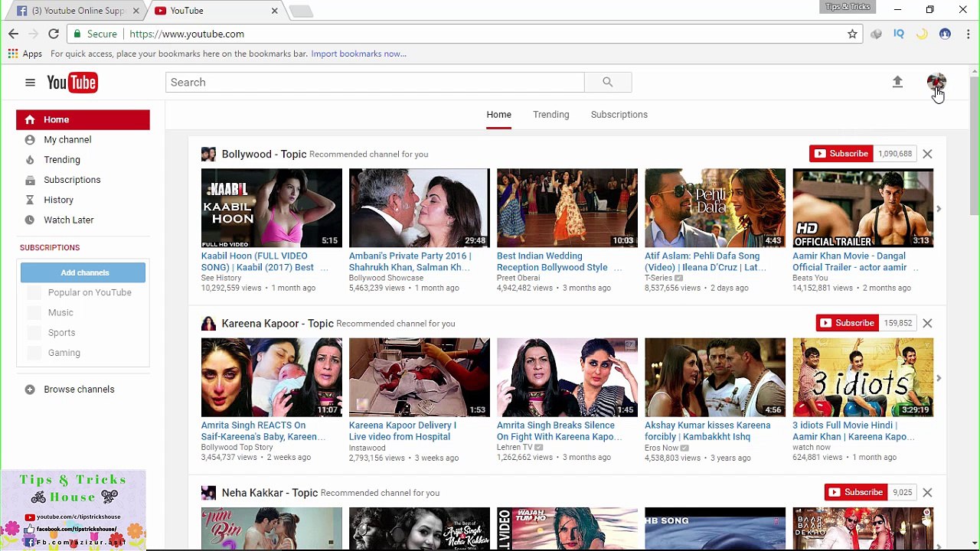
Task: Click the browser back arrow
Action: [x=13, y=34]
